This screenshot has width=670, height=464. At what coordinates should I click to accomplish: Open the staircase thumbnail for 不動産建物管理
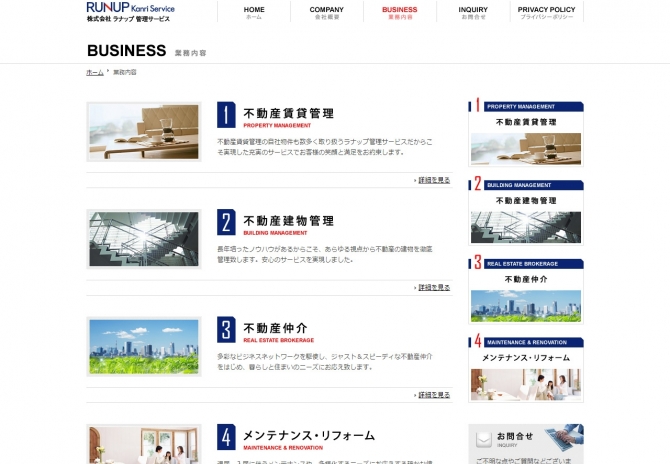(144, 239)
